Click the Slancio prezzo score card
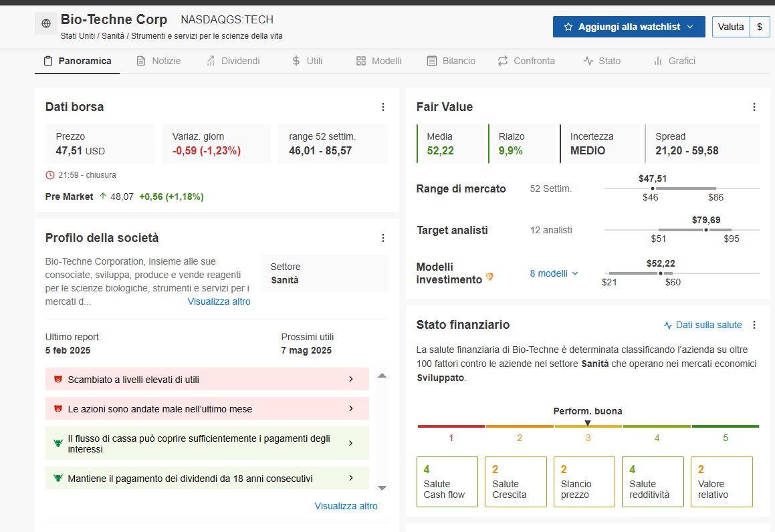Image resolution: width=775 pixels, height=532 pixels. [584, 482]
